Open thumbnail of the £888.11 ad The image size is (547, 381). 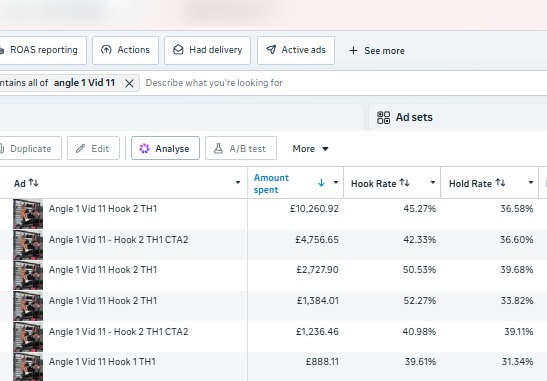coord(28,367)
